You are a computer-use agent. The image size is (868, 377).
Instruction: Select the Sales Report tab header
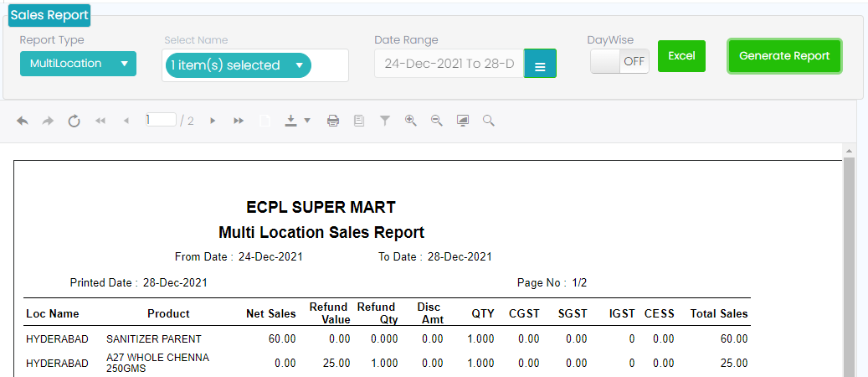coord(49,15)
